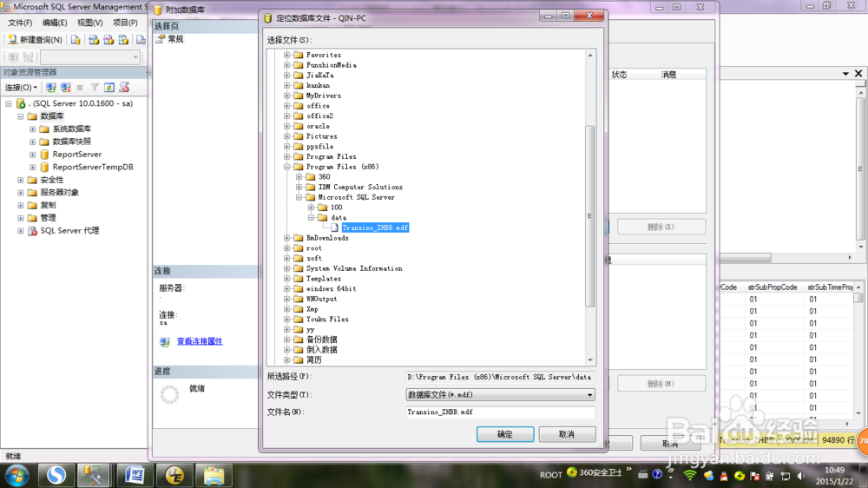This screenshot has width=868, height=488.
Task: Click the SSMS taskbar icon
Action: click(93, 475)
